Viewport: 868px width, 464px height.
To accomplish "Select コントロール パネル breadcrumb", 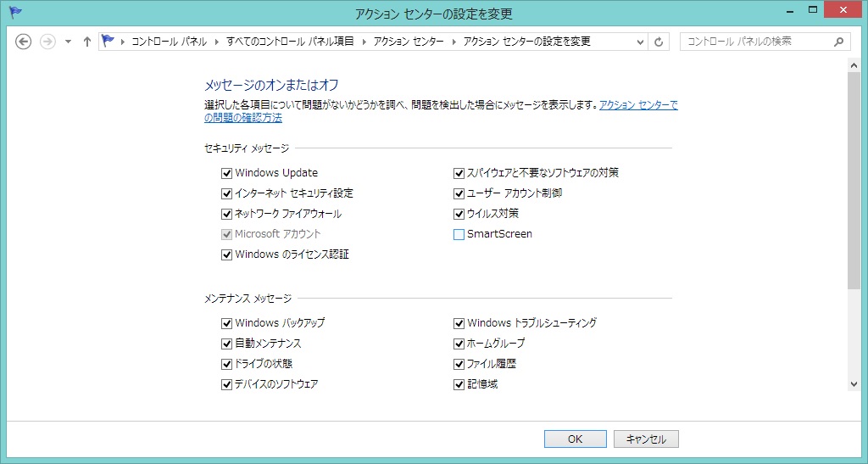I will pyautogui.click(x=169, y=42).
